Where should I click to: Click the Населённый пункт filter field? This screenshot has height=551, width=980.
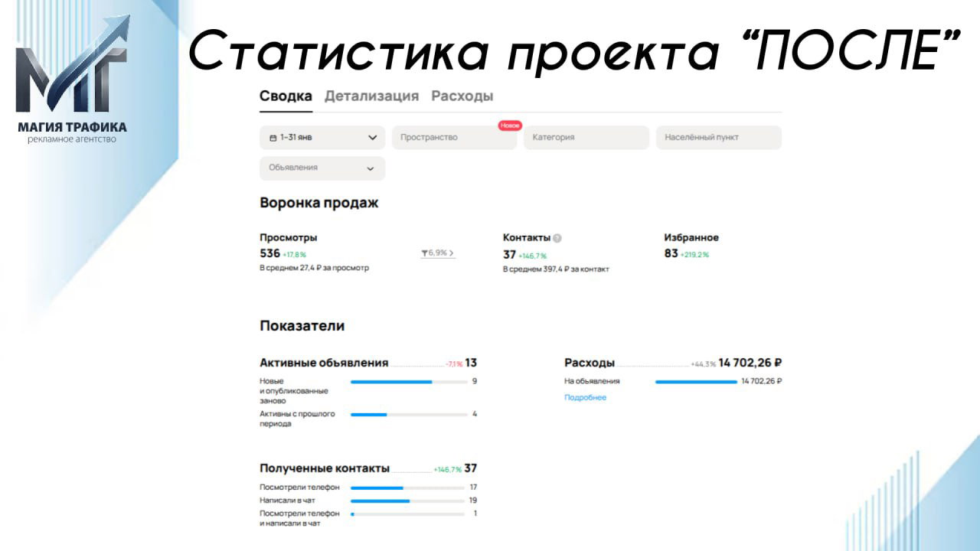pos(718,138)
